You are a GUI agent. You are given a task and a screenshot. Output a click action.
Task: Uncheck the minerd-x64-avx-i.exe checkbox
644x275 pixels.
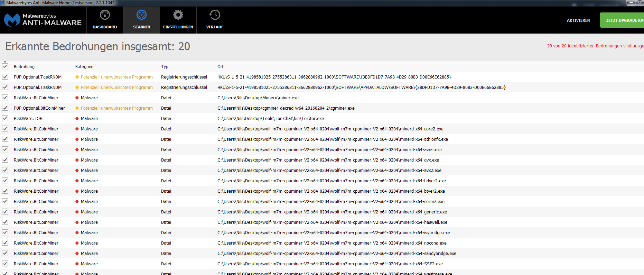click(x=5, y=149)
